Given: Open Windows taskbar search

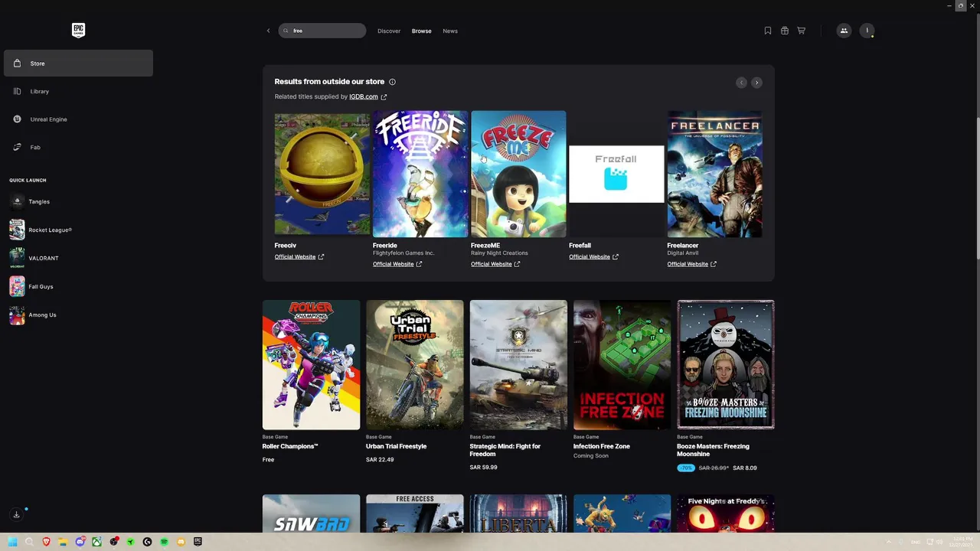Looking at the screenshot, I should pyautogui.click(x=29, y=542).
